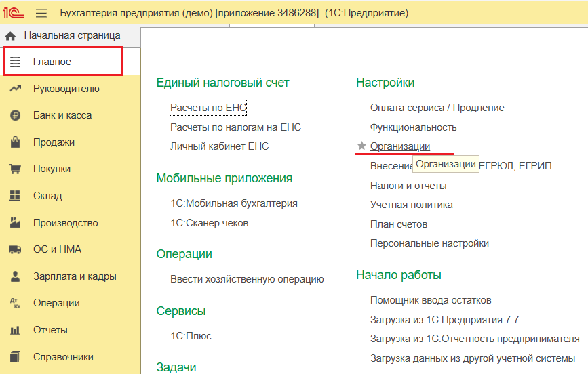Open Персональные настройки
This screenshot has height=374, width=588.
(429, 243)
